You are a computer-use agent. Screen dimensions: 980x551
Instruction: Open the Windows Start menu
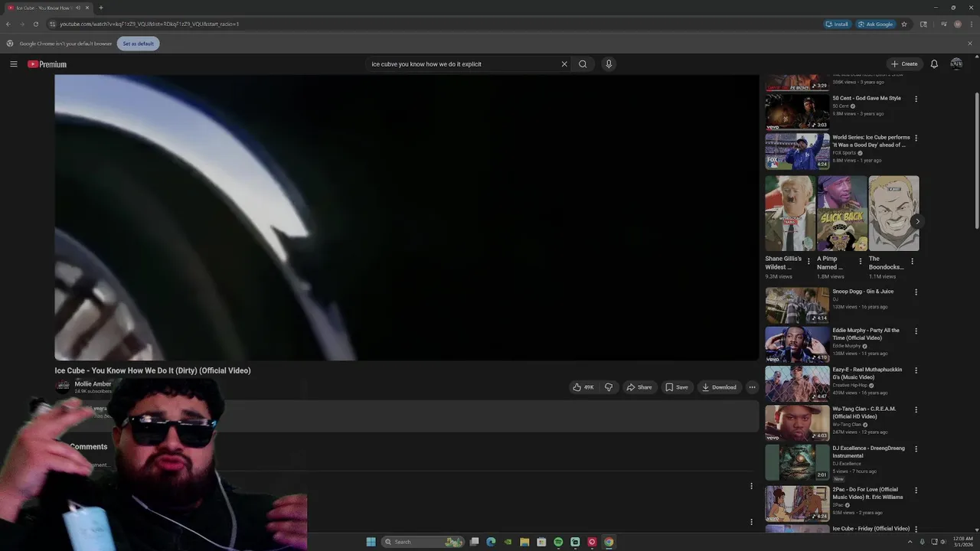[x=371, y=542]
